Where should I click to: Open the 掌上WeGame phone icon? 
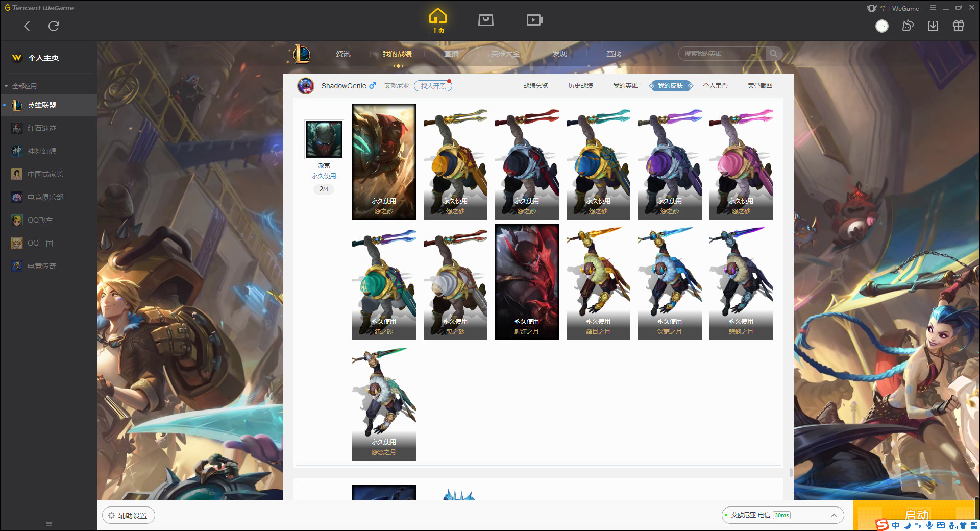point(872,8)
